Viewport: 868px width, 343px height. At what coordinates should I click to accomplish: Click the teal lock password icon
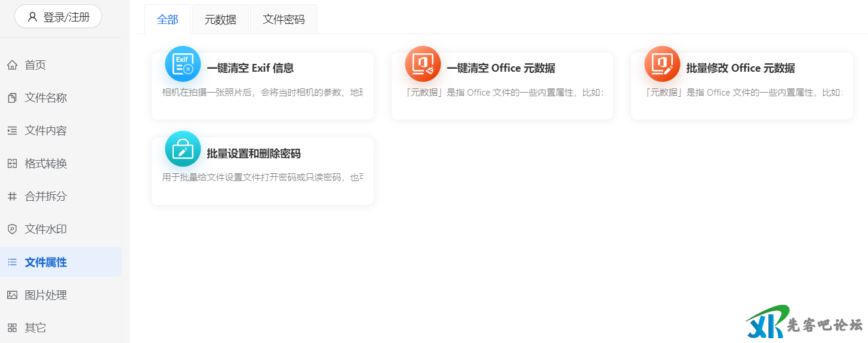183,149
